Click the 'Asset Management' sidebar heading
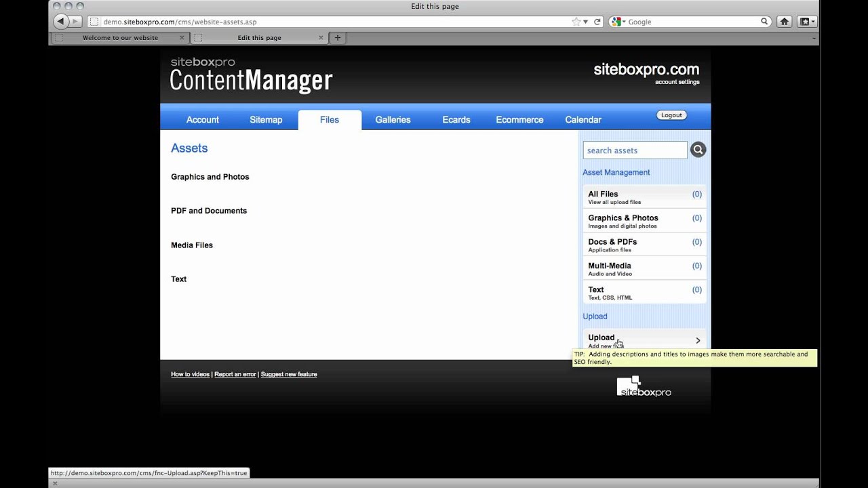Screen dimensions: 868x488 616,172
